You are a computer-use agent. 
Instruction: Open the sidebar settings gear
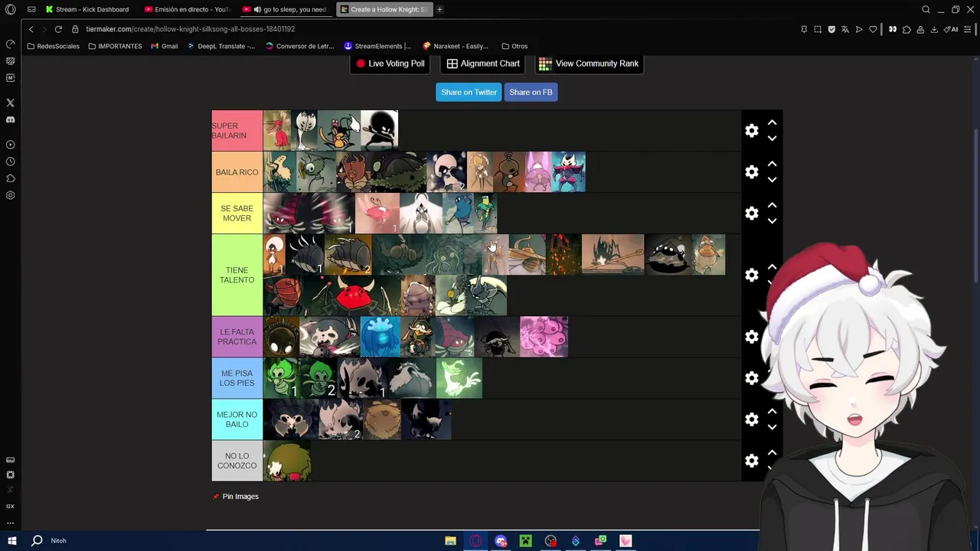click(x=10, y=195)
